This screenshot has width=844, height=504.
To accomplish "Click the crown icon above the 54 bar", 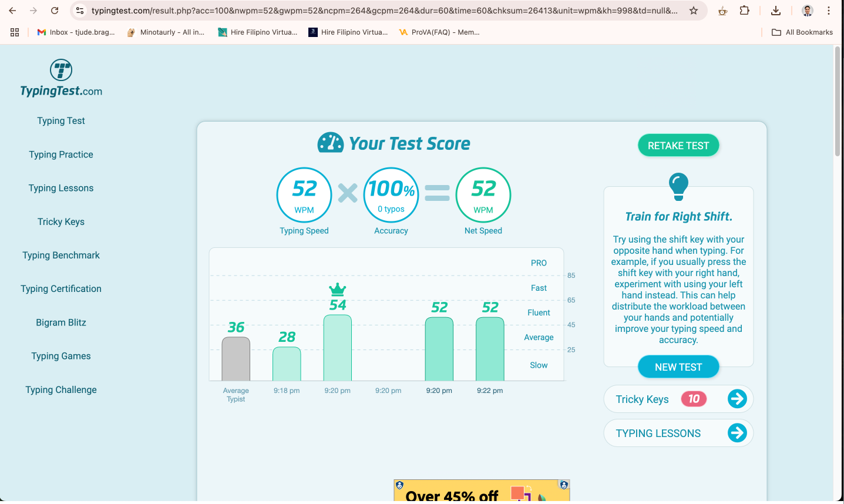I will coord(338,289).
